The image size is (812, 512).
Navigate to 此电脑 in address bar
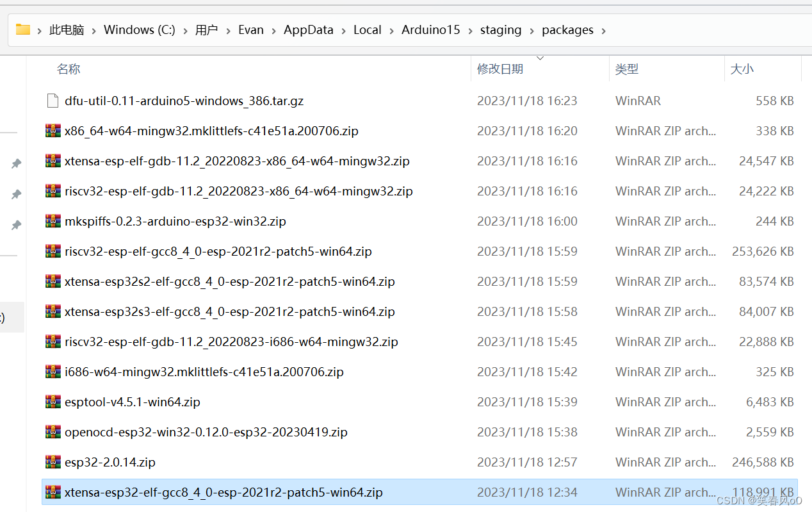67,30
